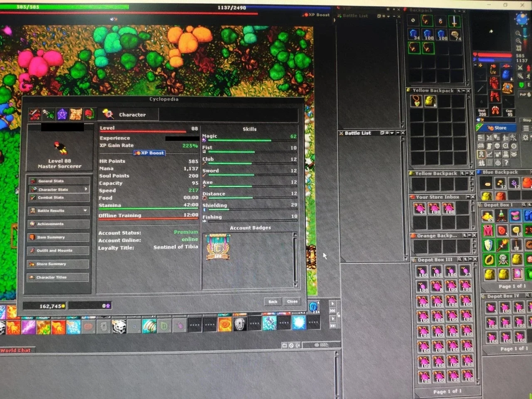The width and height of the screenshot is (532, 399).
Task: Open the Battle List window's sort dropdown arrow
Action: (392, 133)
